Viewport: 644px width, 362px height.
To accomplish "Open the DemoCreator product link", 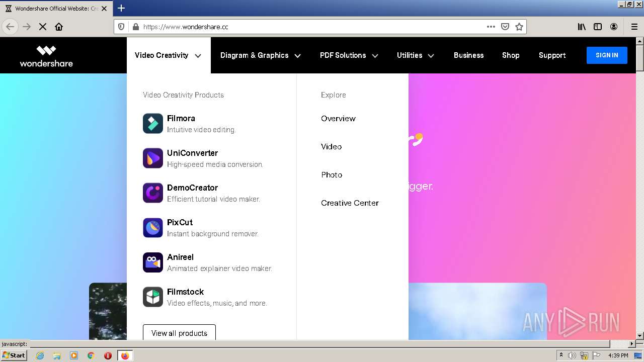I will pyautogui.click(x=192, y=188).
